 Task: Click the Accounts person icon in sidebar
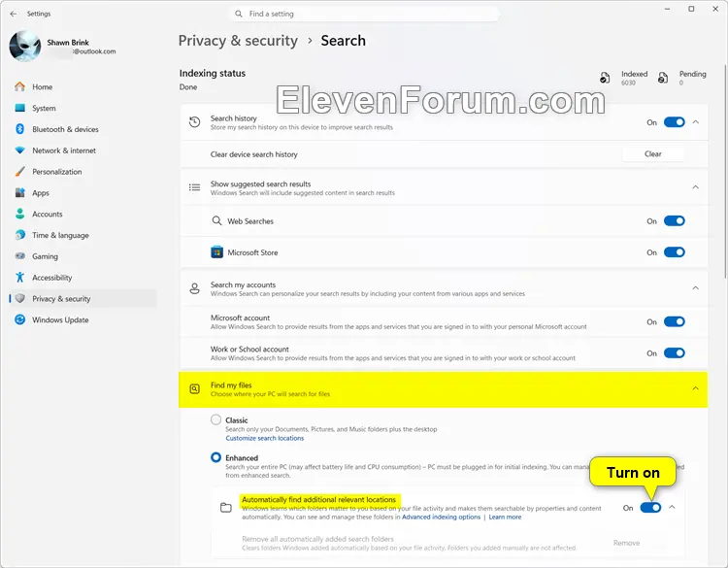19,215
